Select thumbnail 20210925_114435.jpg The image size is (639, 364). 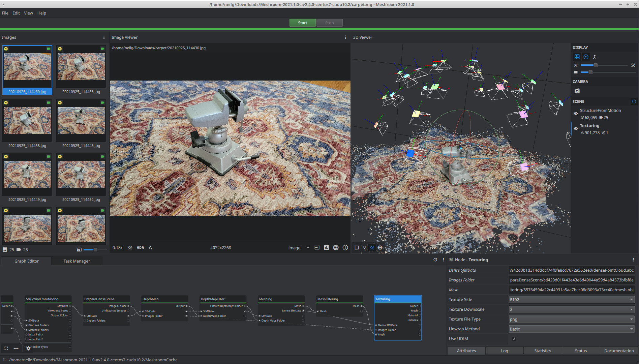pos(81,70)
